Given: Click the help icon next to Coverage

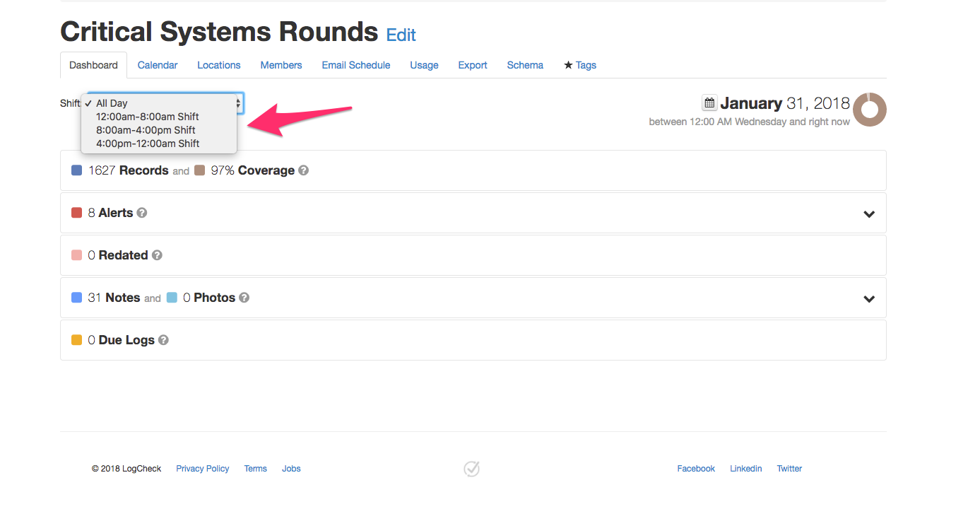Looking at the screenshot, I should (303, 170).
